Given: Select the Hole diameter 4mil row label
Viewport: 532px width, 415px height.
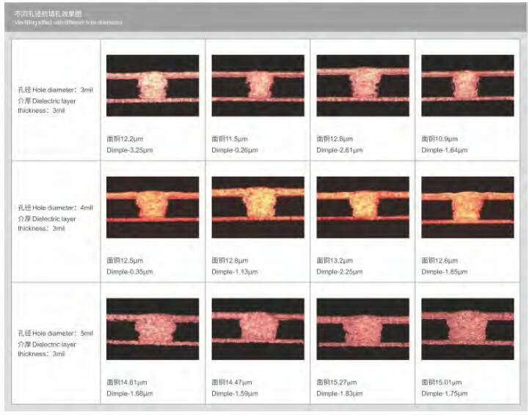Looking at the screenshot, I should pos(56,218).
